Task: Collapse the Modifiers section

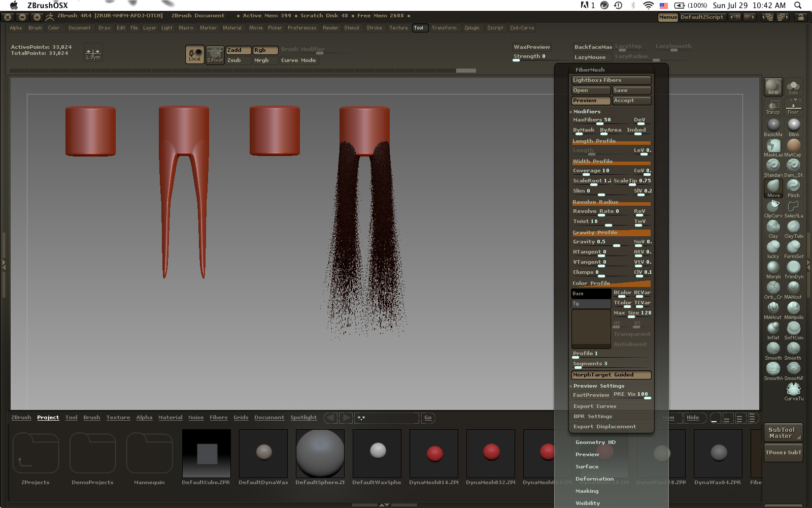Action: (x=587, y=111)
